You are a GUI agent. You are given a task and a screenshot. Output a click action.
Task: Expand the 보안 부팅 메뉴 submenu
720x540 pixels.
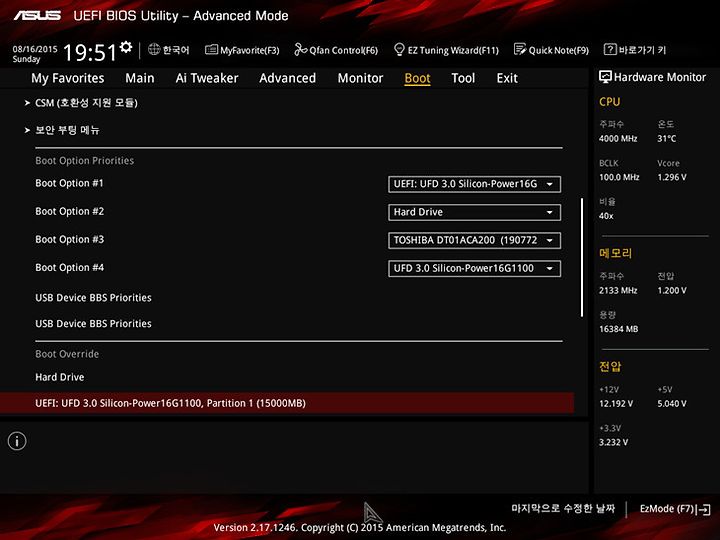(62, 130)
